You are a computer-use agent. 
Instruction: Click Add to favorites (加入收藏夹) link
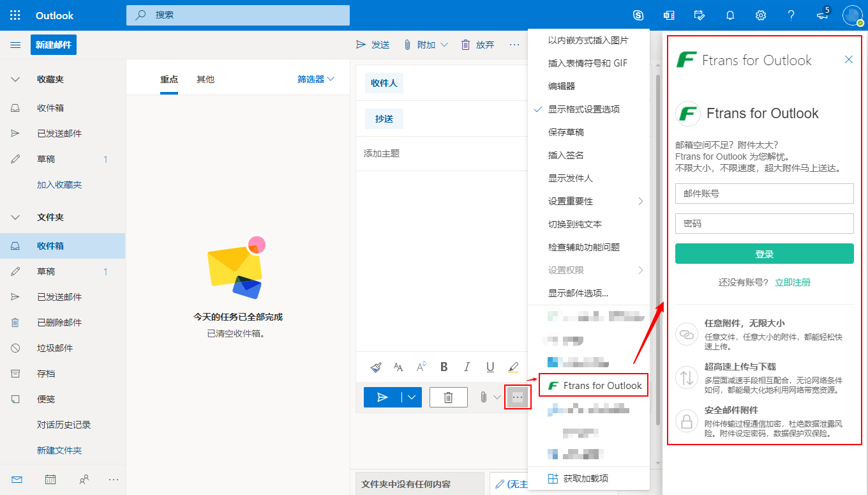point(59,185)
